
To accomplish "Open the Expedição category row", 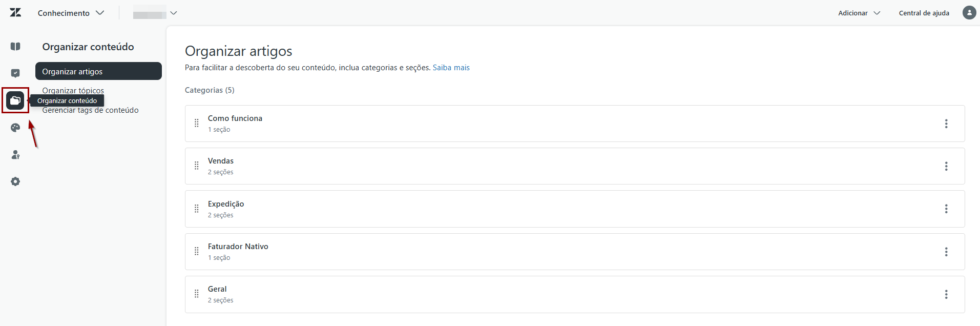I will (x=575, y=209).
